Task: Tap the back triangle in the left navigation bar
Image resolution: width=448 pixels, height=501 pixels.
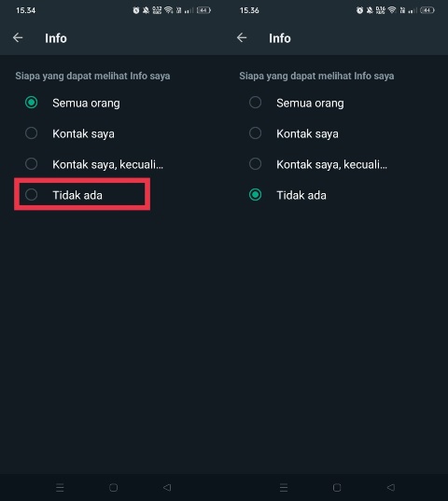Action: 167,488
